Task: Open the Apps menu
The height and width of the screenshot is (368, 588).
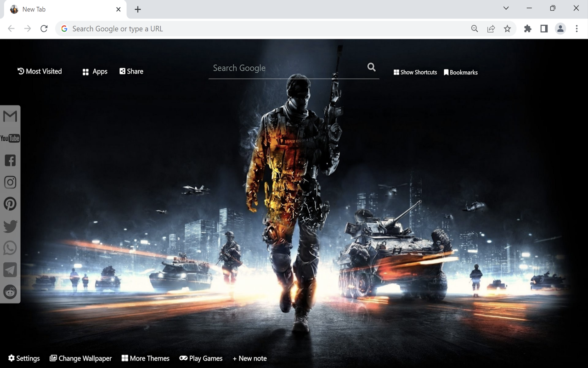Action: 95,72
